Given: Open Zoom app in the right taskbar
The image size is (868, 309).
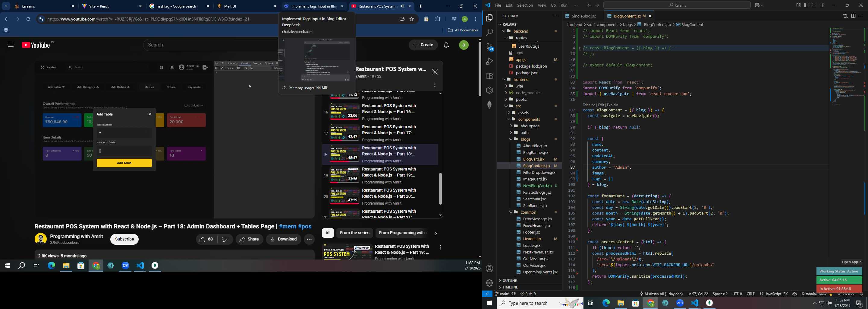Looking at the screenshot, I should (x=680, y=303).
